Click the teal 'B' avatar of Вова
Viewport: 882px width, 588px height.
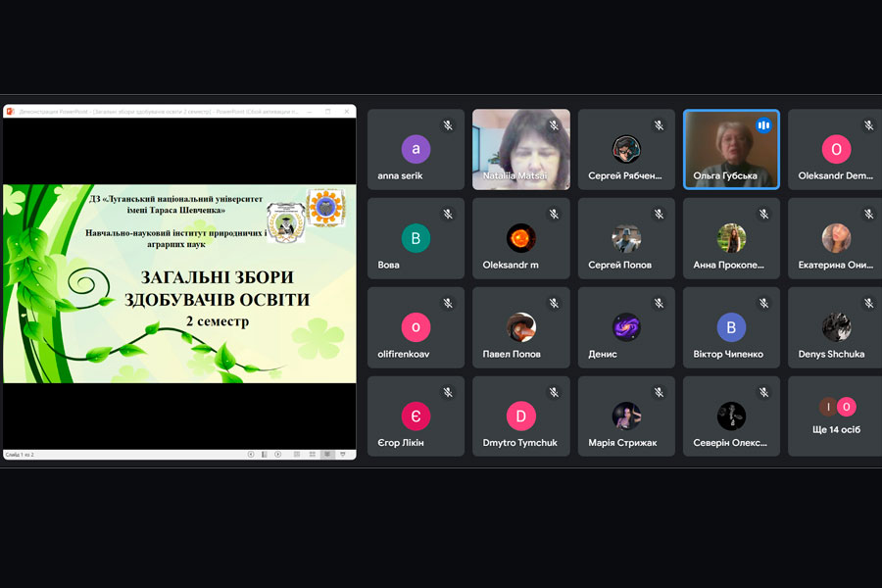click(x=416, y=238)
